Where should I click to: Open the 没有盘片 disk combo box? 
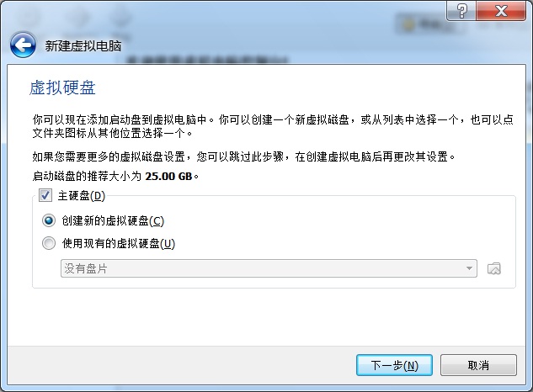tap(269, 268)
